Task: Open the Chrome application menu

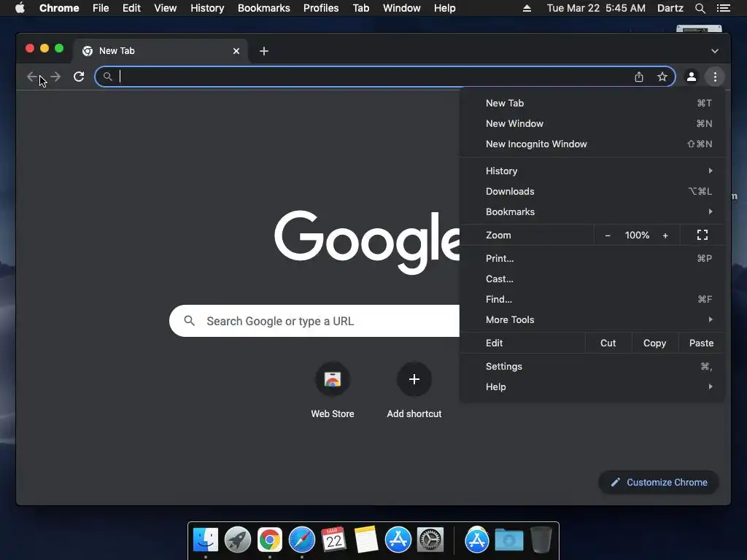Action: click(x=59, y=8)
